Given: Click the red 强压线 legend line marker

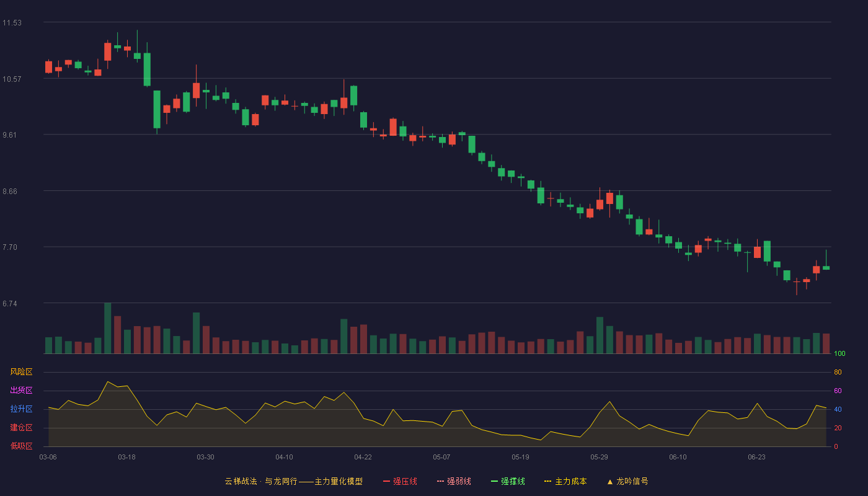Looking at the screenshot, I should click(x=386, y=481).
